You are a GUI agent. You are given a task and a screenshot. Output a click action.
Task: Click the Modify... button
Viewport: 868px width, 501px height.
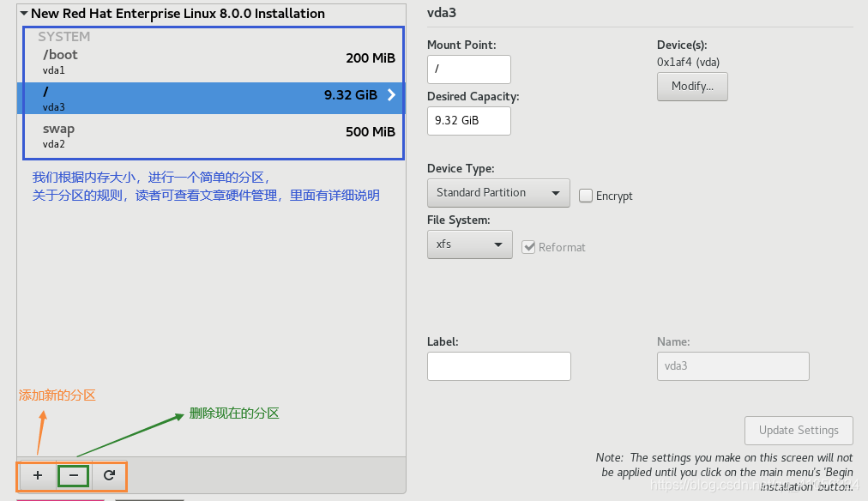coord(692,87)
